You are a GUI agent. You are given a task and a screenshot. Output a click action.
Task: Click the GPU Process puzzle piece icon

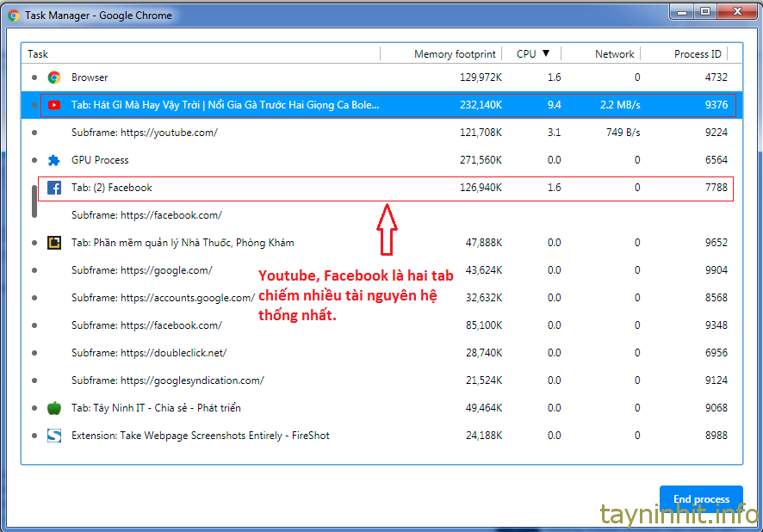tap(54, 160)
